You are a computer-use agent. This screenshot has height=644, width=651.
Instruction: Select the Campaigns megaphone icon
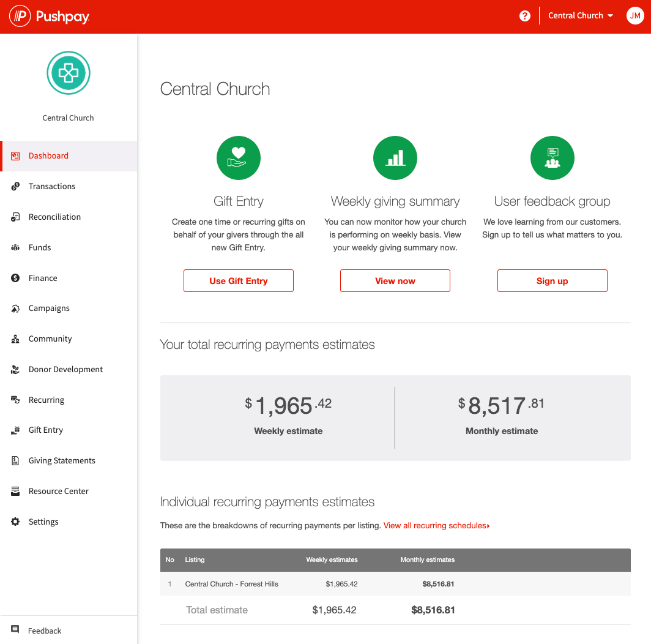pyautogui.click(x=15, y=308)
